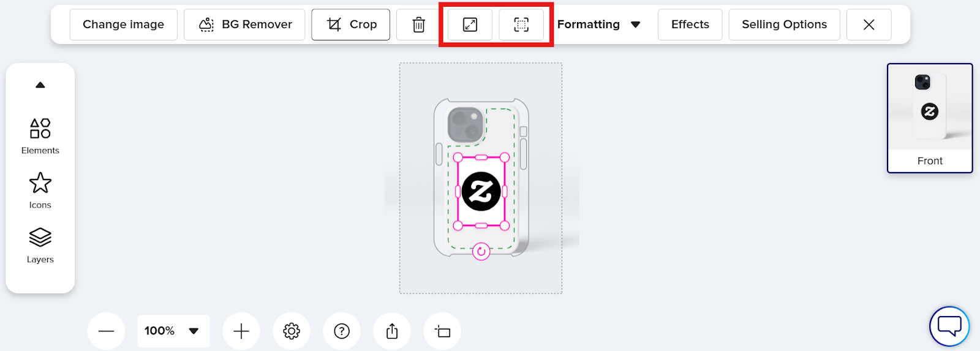Select the Front view thumbnail
This screenshot has height=351, width=980.
(x=930, y=118)
